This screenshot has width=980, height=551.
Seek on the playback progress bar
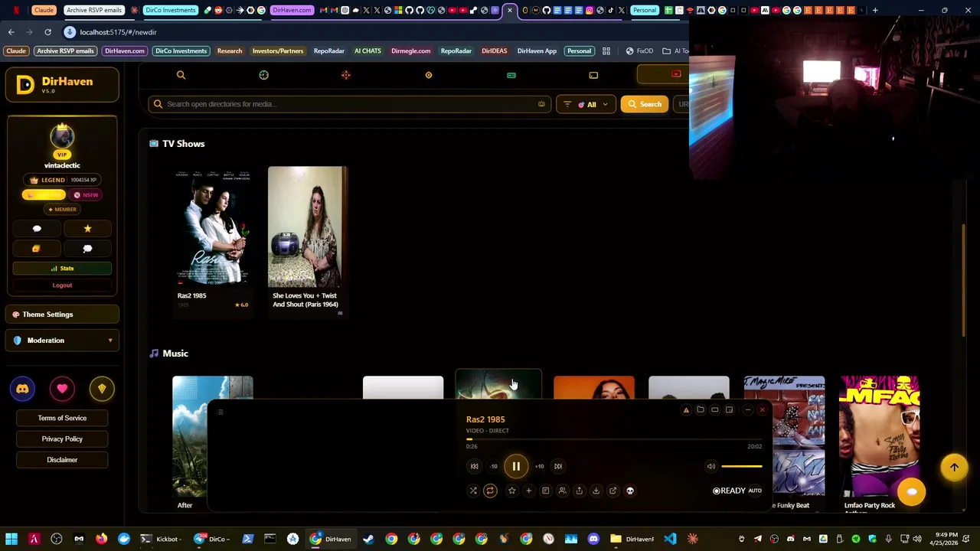pos(614,439)
